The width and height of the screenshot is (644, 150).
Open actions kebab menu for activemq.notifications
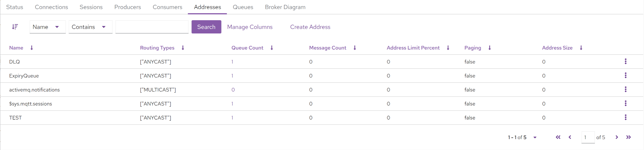click(626, 89)
